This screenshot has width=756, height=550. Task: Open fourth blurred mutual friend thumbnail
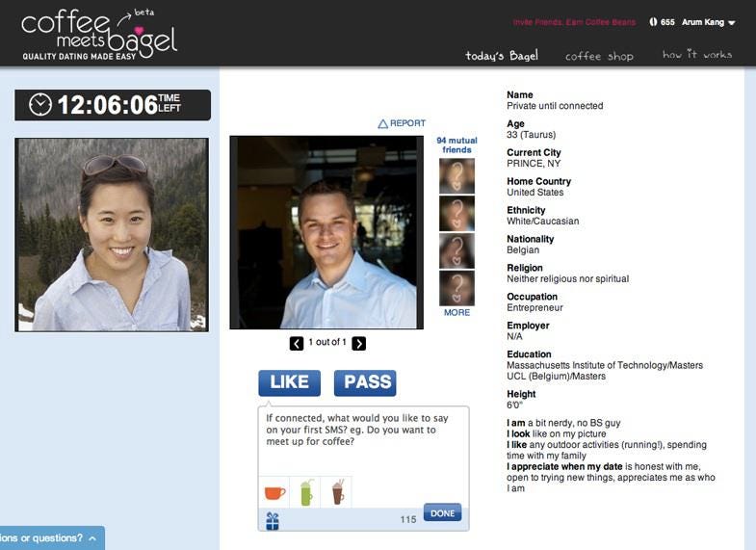pos(456,288)
